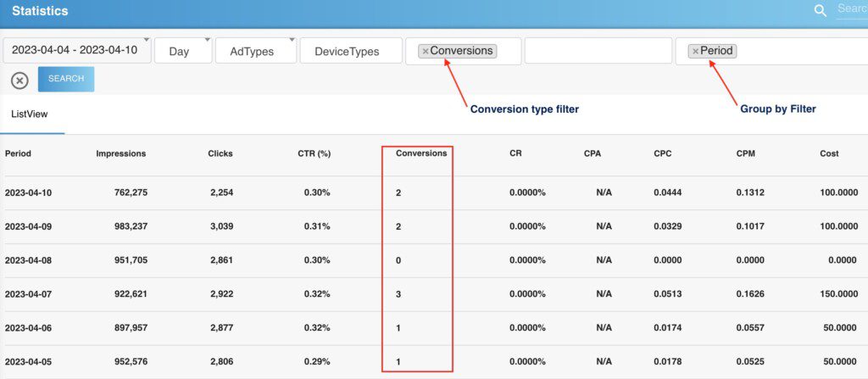
Task: Click the empty filter input field
Action: [x=595, y=51]
